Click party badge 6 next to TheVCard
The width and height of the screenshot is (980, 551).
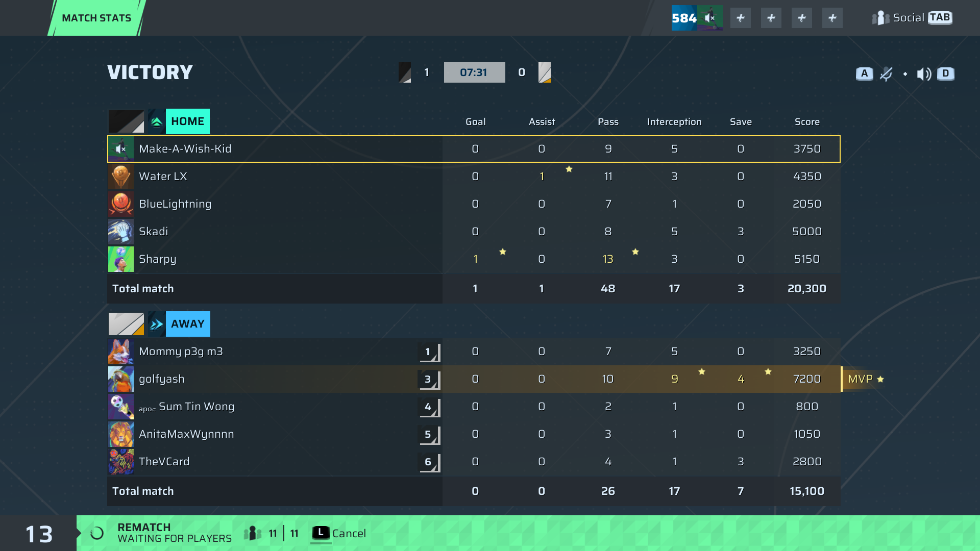click(429, 462)
